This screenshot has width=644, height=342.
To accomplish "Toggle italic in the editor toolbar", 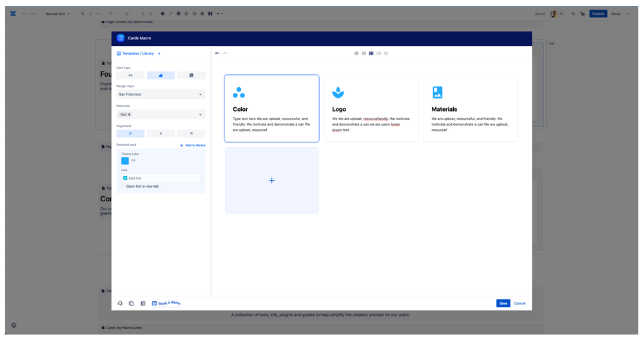I will click(x=90, y=14).
